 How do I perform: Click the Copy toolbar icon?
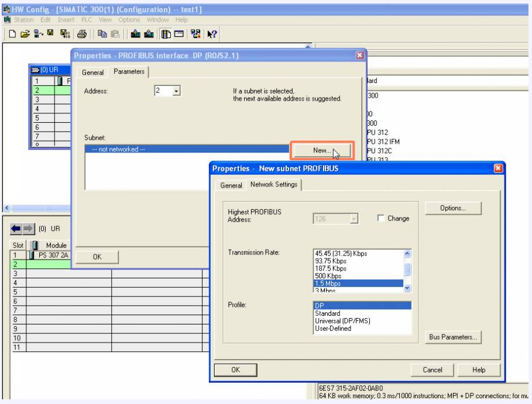pos(103,34)
